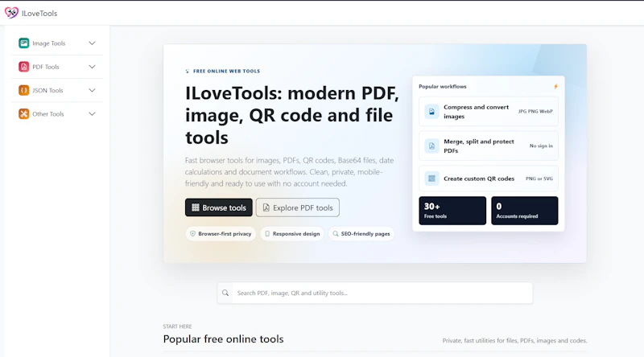Click the Explore PDF tools button
Screen dimensions: 644x357
(297, 207)
